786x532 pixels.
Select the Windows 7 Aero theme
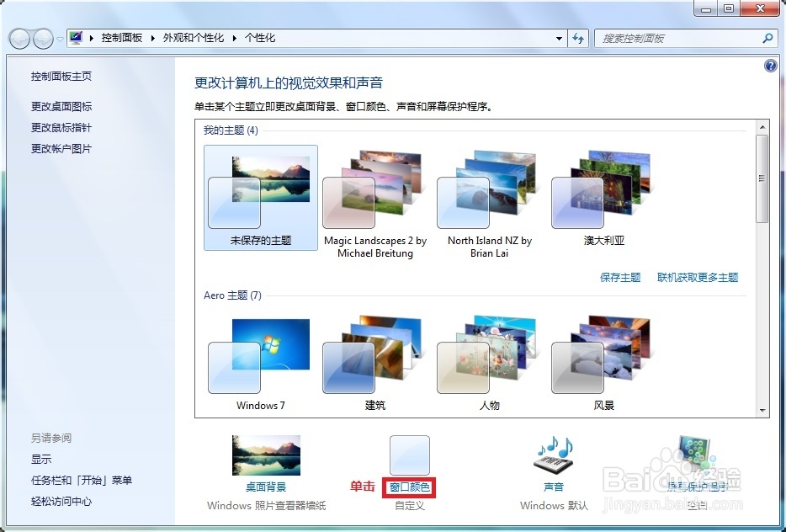point(261,363)
